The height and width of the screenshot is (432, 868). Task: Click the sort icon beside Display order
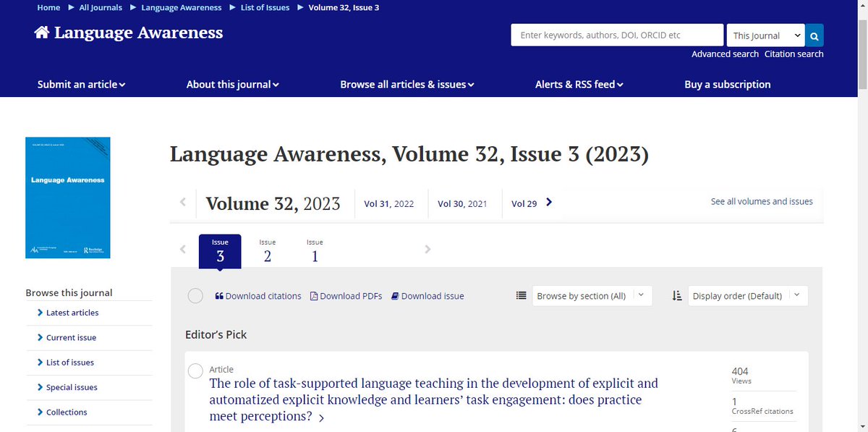click(x=677, y=295)
